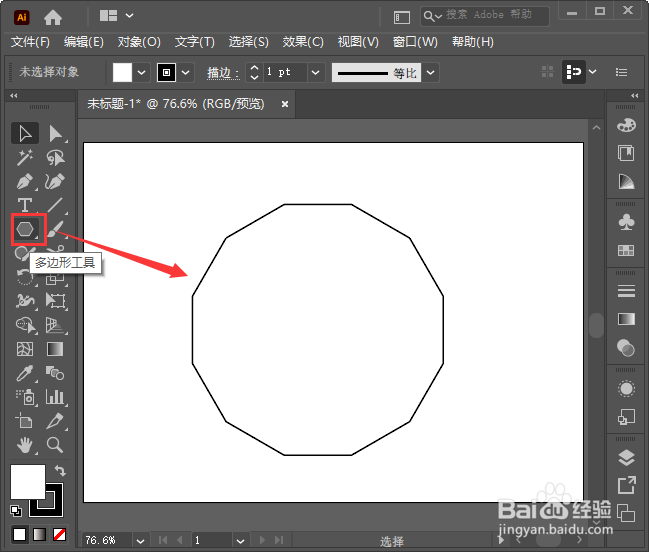The height and width of the screenshot is (552, 649).
Task: Select the Lasso tool
Action: tap(55, 158)
